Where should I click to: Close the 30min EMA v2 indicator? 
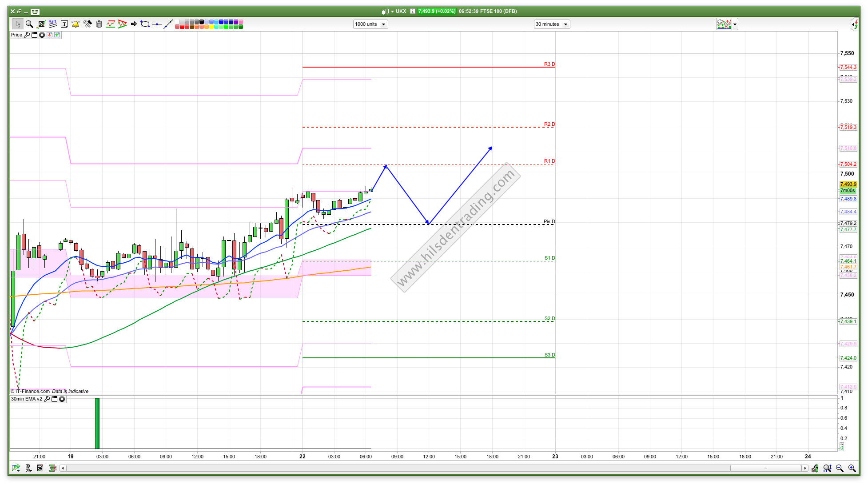pyautogui.click(x=62, y=399)
